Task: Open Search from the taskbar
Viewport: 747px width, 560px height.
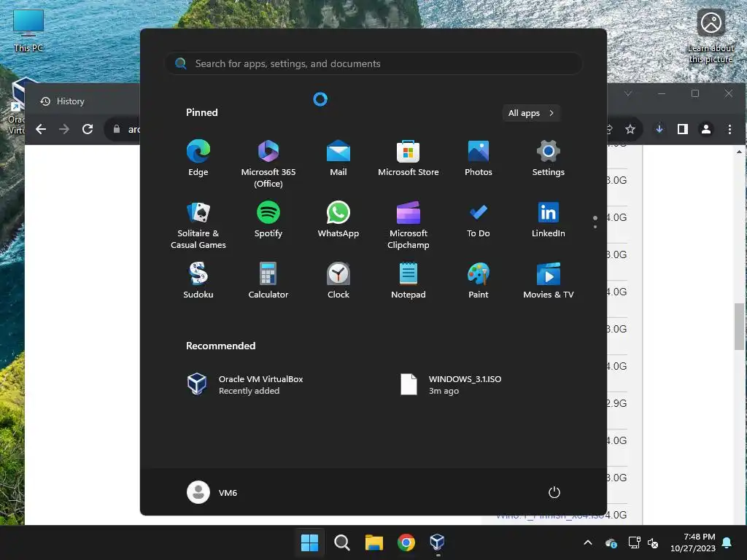Action: [342, 542]
